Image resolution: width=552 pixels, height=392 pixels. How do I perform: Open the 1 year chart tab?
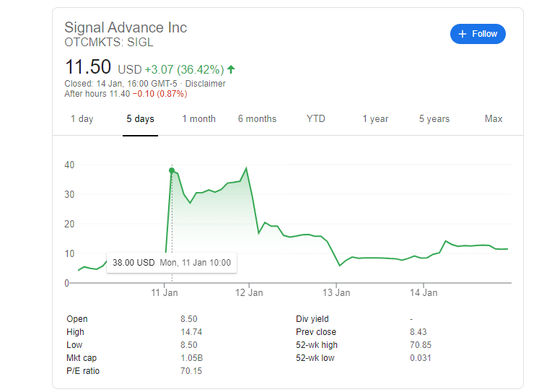375,118
